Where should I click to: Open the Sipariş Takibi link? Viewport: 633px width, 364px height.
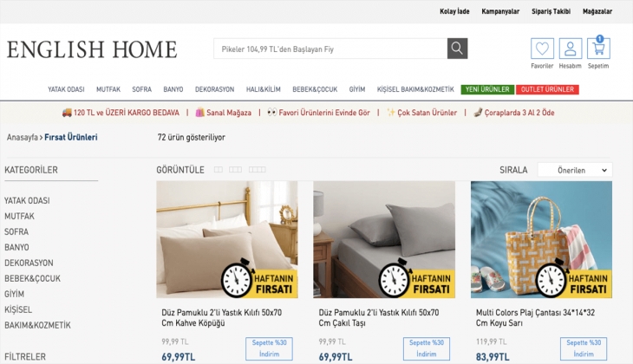point(551,11)
